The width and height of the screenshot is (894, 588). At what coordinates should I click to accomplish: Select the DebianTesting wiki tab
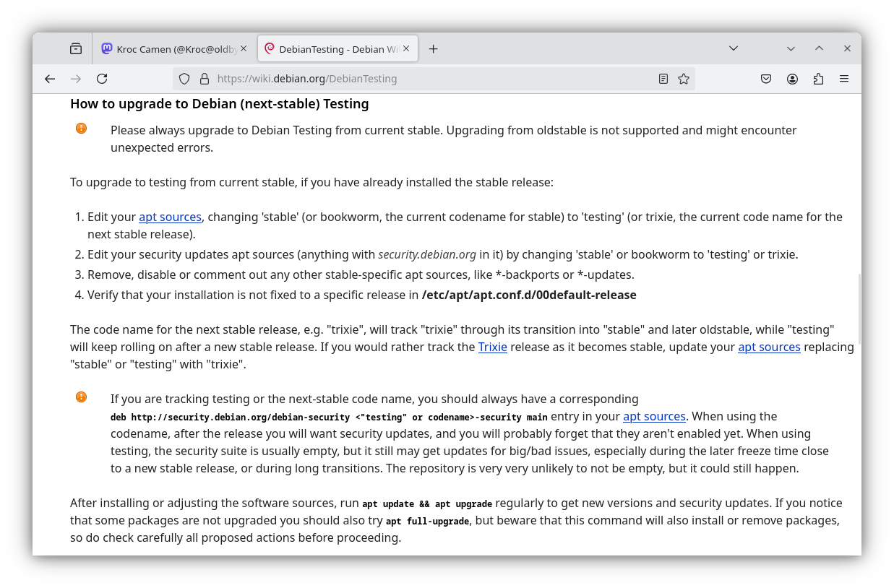pyautogui.click(x=338, y=48)
